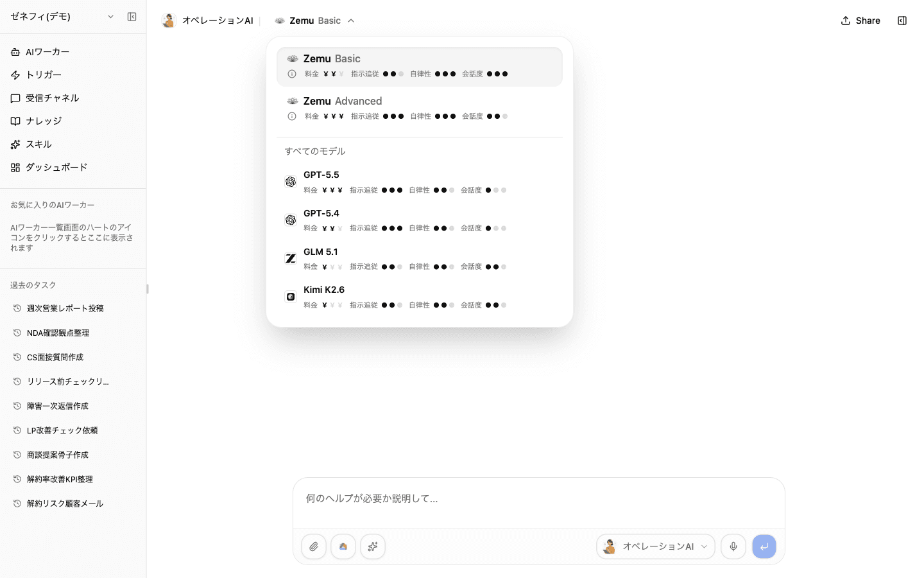The image size is (924, 578).
Task: Click the sparkle skills icon in the chat box
Action: [x=373, y=547]
